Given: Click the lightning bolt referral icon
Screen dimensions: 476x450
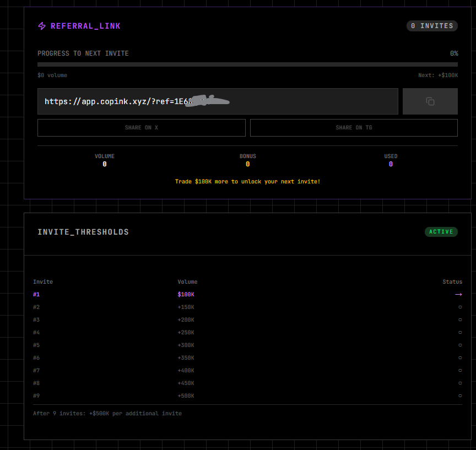Looking at the screenshot, I should pyautogui.click(x=42, y=26).
